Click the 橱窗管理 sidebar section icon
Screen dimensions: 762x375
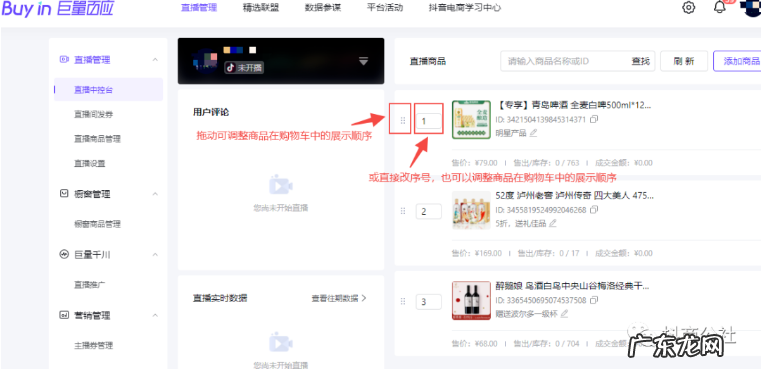pos(64,194)
